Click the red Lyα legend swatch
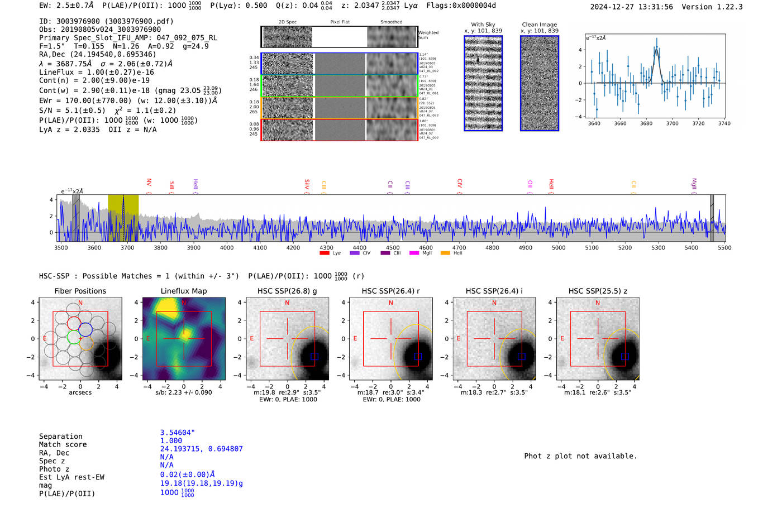Image resolution: width=782 pixels, height=532 pixels. (x=324, y=253)
